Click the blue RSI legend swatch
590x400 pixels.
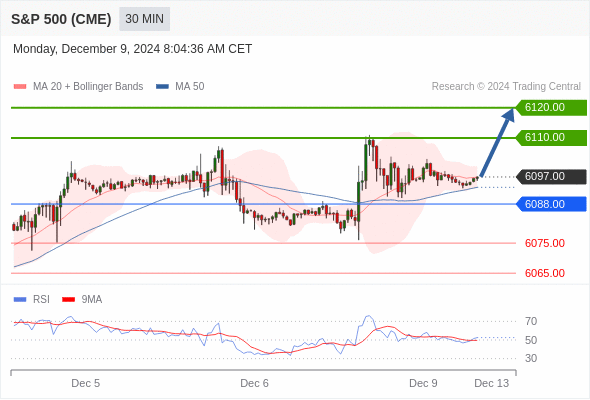pyautogui.click(x=20, y=300)
